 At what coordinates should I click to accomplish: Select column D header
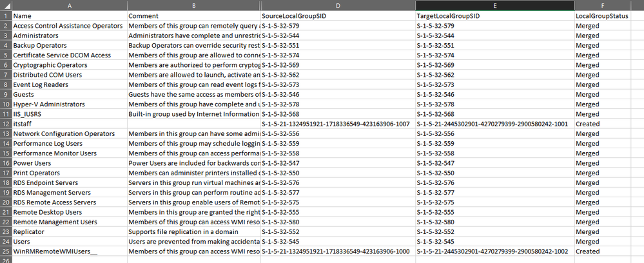[x=338, y=5]
